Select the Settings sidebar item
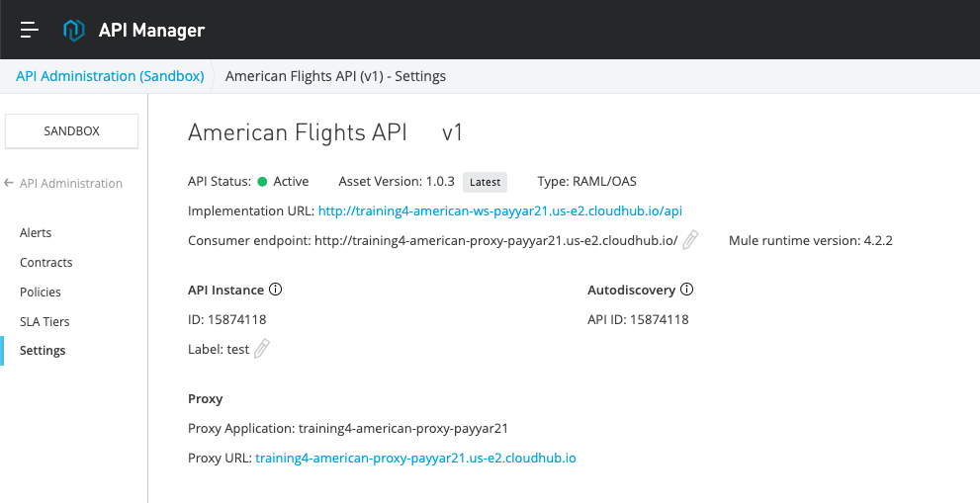 click(43, 351)
